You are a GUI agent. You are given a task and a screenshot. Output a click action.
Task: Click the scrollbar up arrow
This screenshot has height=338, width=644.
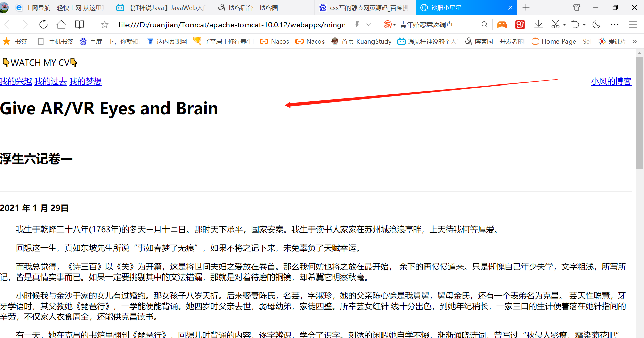click(x=640, y=53)
